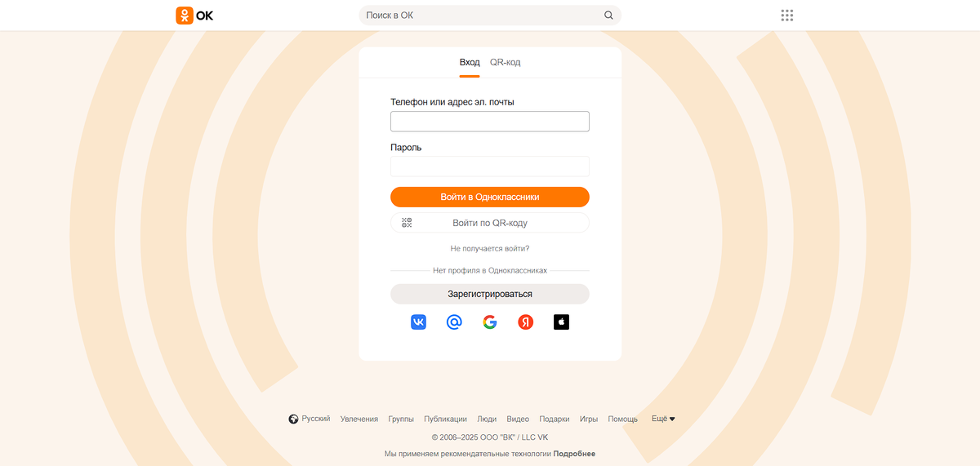Open the apps grid icon
This screenshot has width=980, height=466.
[x=787, y=16]
